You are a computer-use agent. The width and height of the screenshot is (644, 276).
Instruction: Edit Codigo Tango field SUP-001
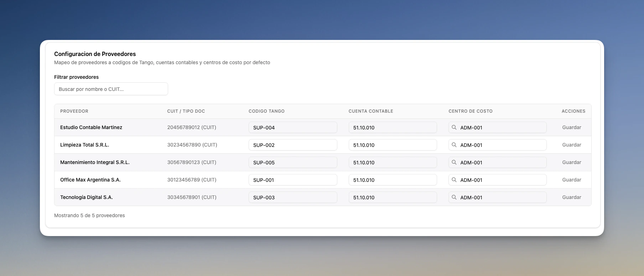[293, 180]
